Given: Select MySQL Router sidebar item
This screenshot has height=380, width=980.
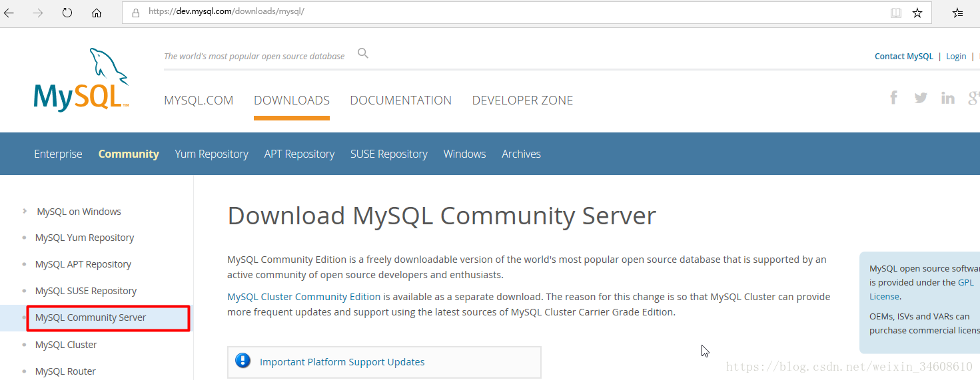Looking at the screenshot, I should tap(65, 371).
